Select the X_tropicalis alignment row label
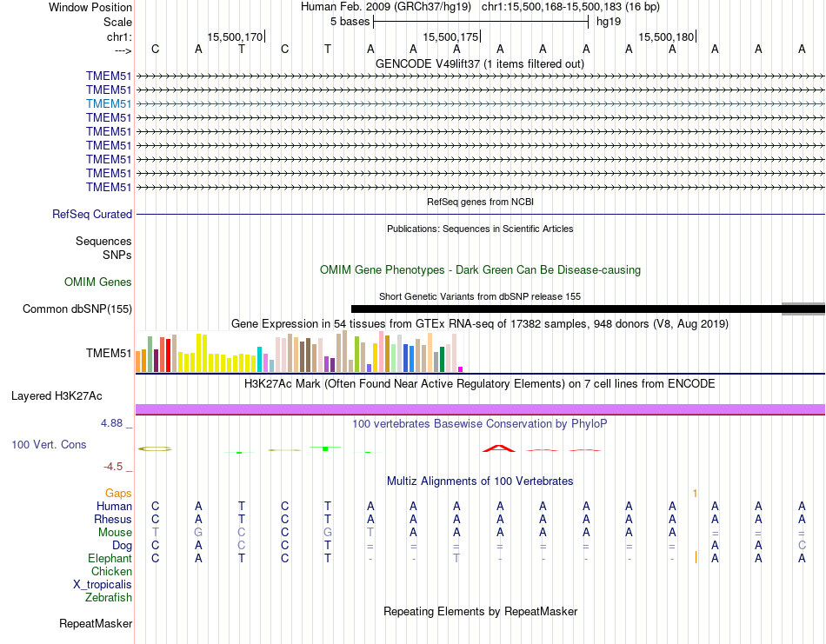 [103, 585]
